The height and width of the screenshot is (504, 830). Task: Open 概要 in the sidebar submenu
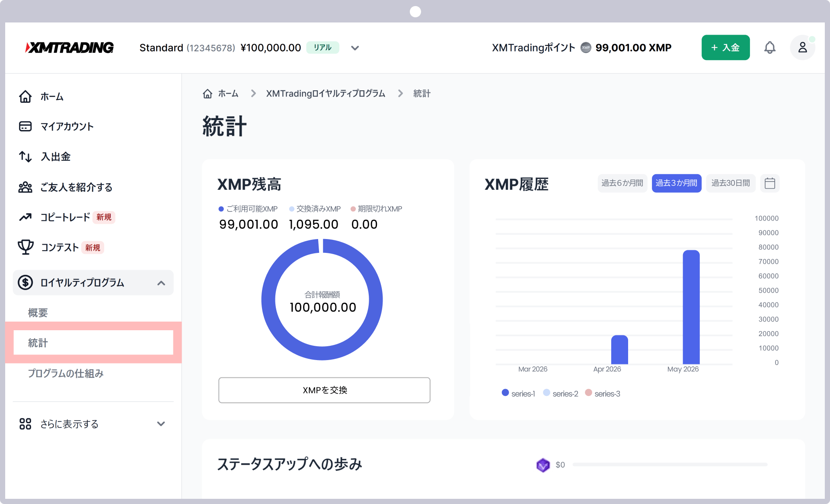coord(38,313)
